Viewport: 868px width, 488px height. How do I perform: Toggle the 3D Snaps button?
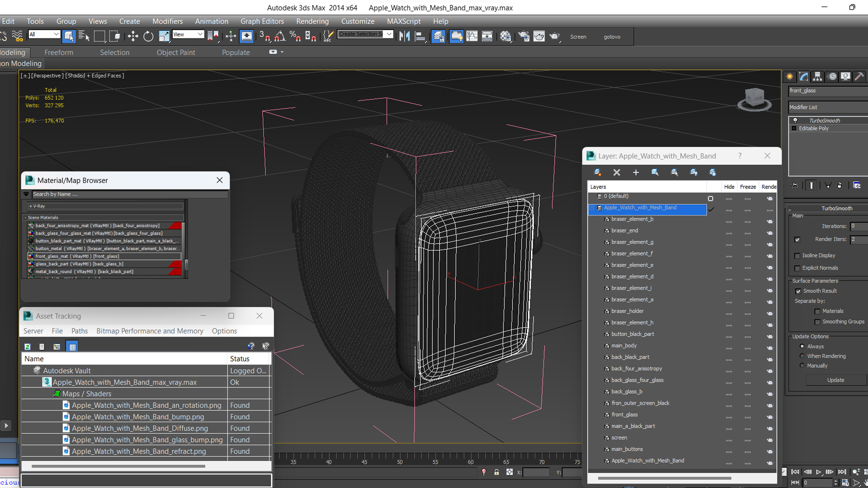click(x=264, y=36)
